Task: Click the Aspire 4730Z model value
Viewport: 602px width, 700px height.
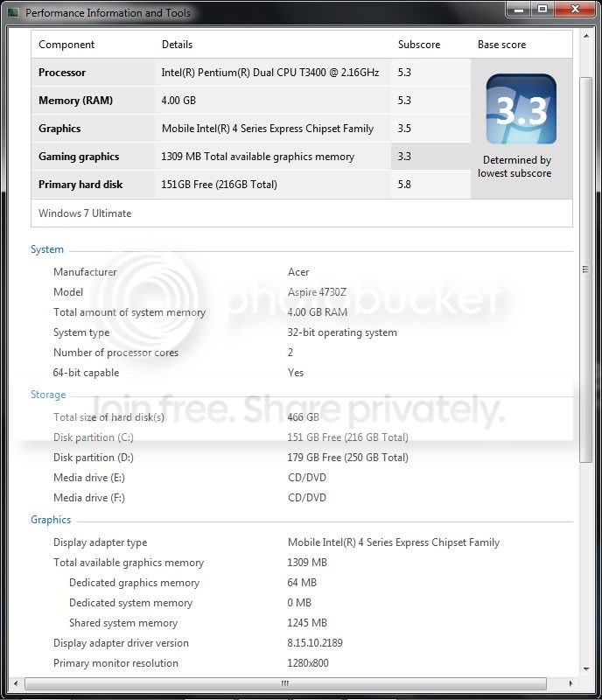Action: click(x=317, y=292)
